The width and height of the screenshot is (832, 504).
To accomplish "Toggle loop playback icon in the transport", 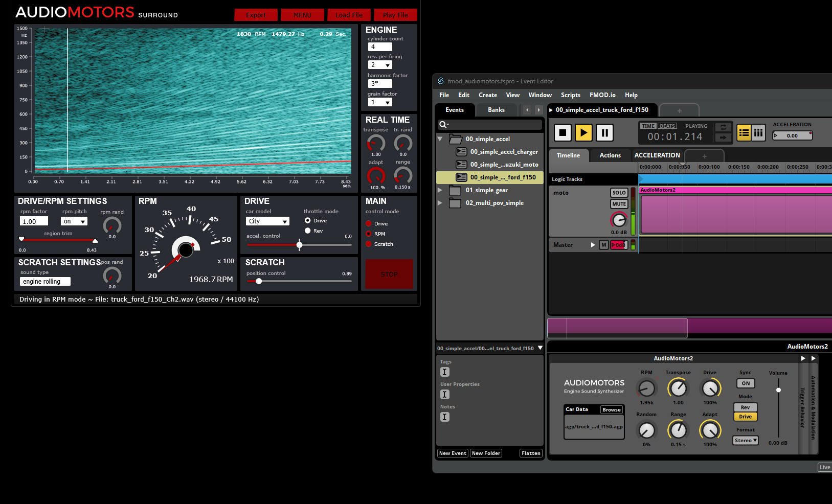I will pos(723,127).
